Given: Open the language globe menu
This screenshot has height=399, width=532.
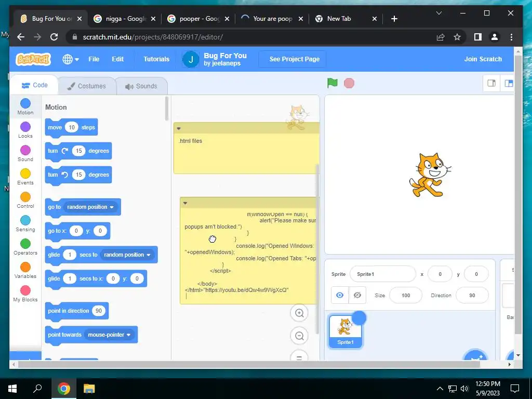Looking at the screenshot, I should pos(71,59).
